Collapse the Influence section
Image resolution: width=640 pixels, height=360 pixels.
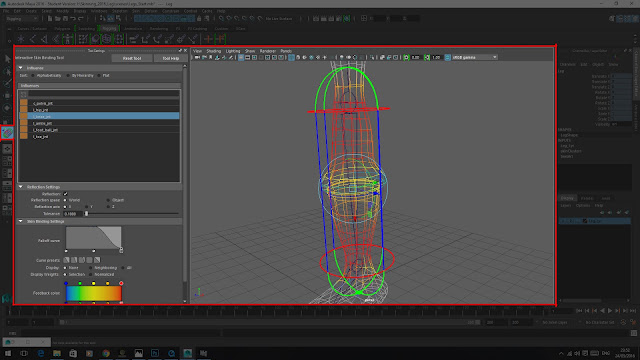20,68
